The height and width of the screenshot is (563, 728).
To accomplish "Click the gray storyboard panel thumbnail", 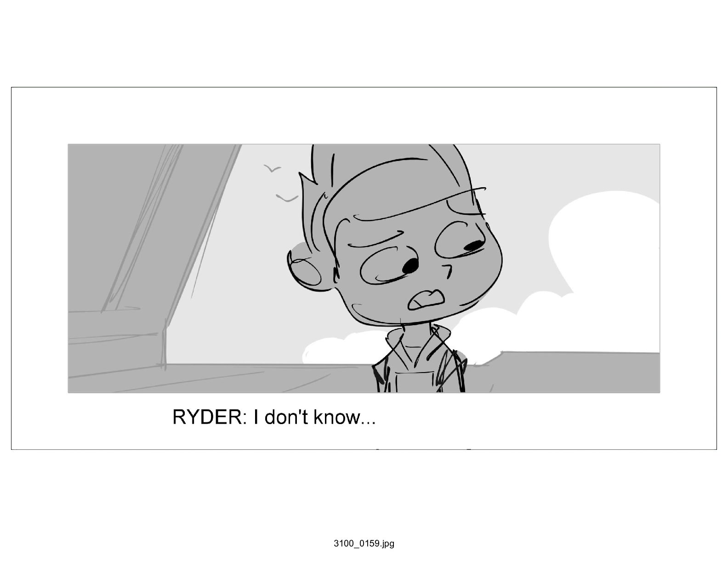I will tap(364, 268).
